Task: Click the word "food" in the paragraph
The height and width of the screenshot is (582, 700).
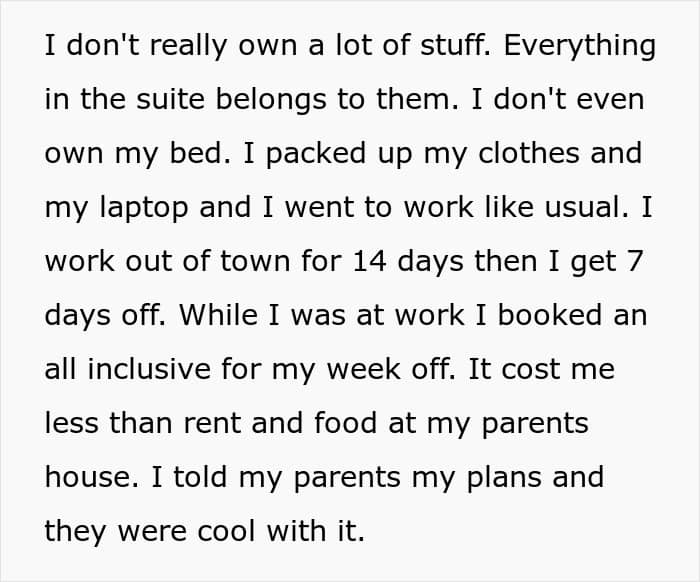Action: 345,422
